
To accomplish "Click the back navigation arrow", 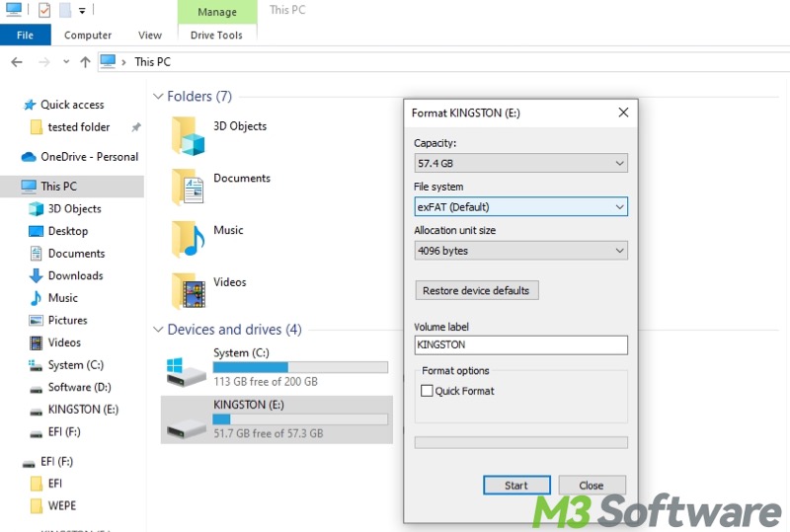I will point(17,62).
